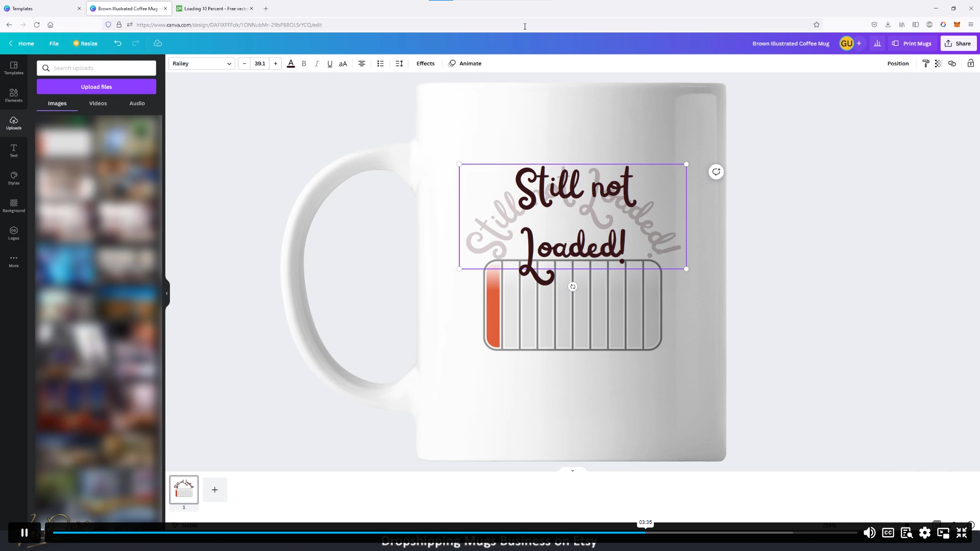Switch to the Videos tab
This screenshot has height=551, width=980.
98,103
